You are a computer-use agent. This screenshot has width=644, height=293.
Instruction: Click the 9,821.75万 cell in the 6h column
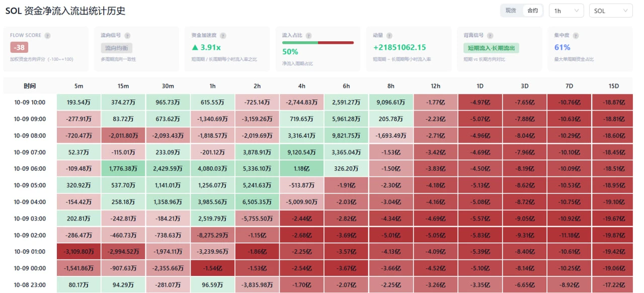(347, 136)
